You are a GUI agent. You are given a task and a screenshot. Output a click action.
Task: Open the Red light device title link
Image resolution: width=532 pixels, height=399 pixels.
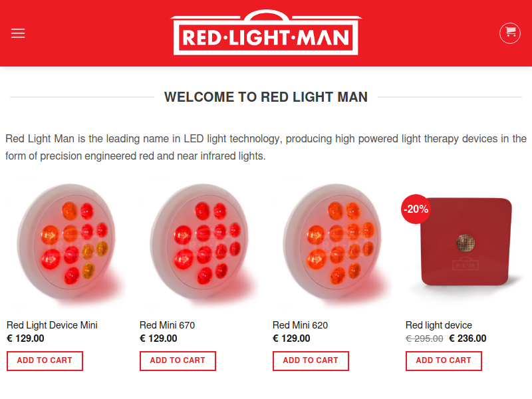439,325
